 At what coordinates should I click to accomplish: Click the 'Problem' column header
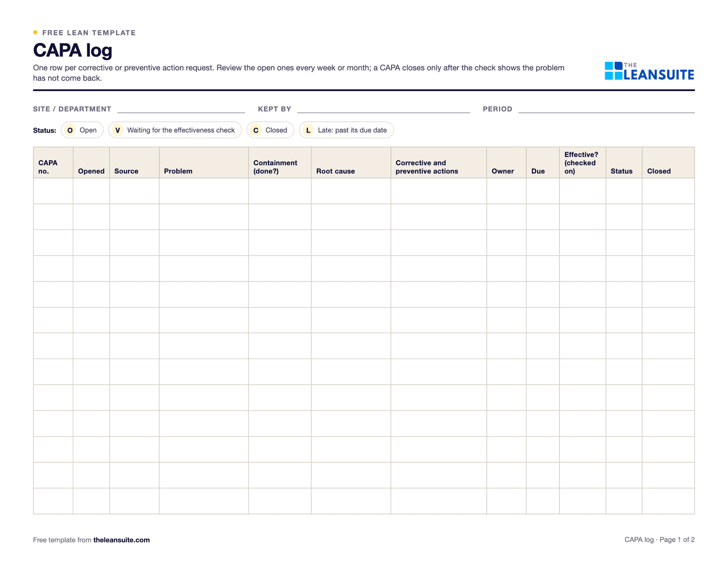point(204,163)
